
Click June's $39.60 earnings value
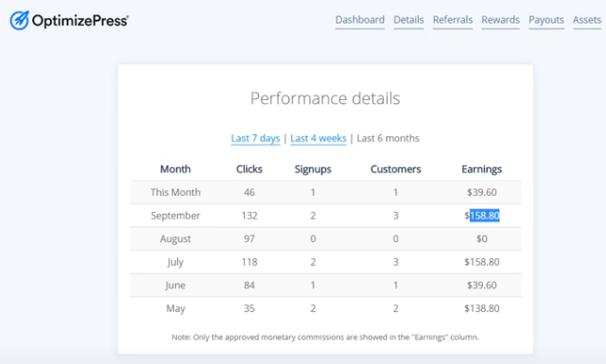(481, 285)
